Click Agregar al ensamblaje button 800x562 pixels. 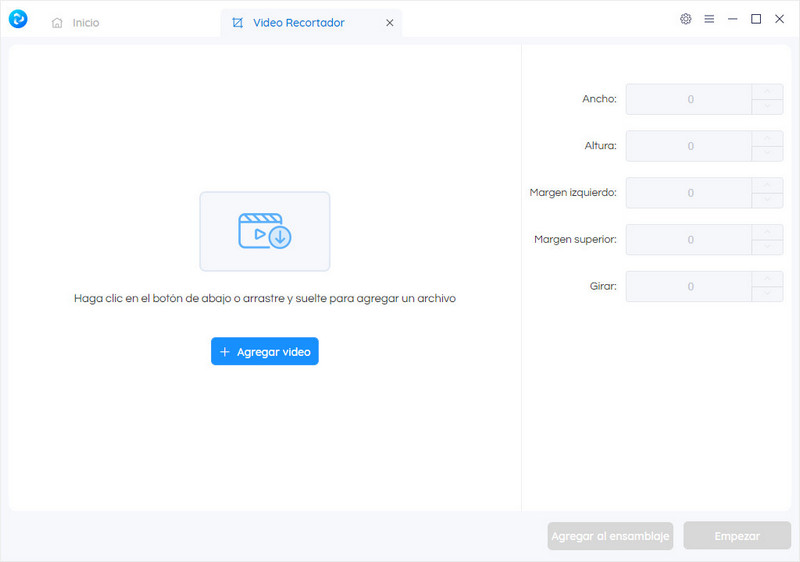click(610, 536)
